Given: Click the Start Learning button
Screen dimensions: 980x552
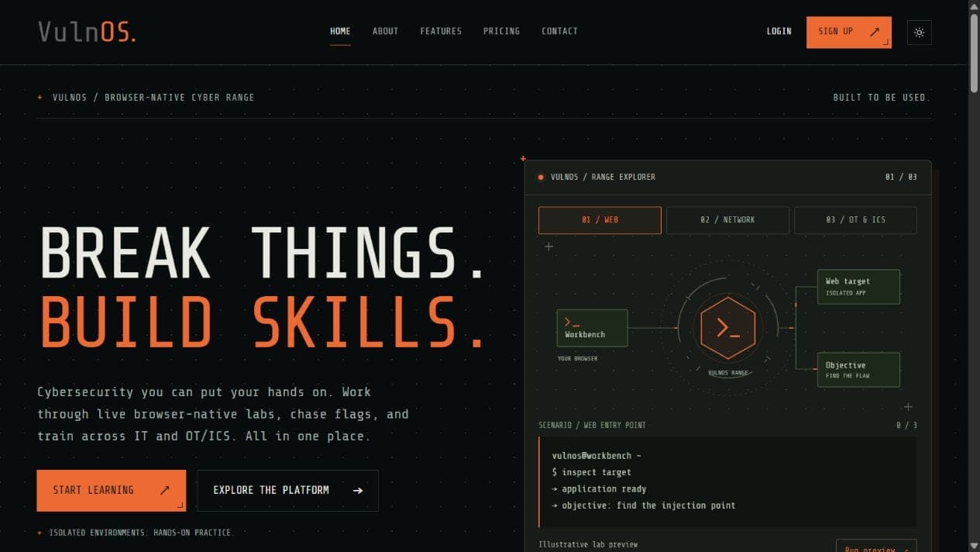Looking at the screenshot, I should 111,490.
